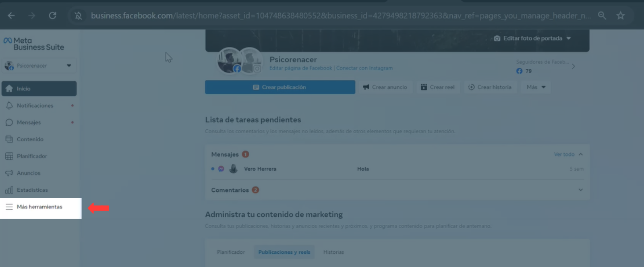This screenshot has height=267, width=644.
Task: Switch to the Planificador tab
Action: click(x=231, y=252)
